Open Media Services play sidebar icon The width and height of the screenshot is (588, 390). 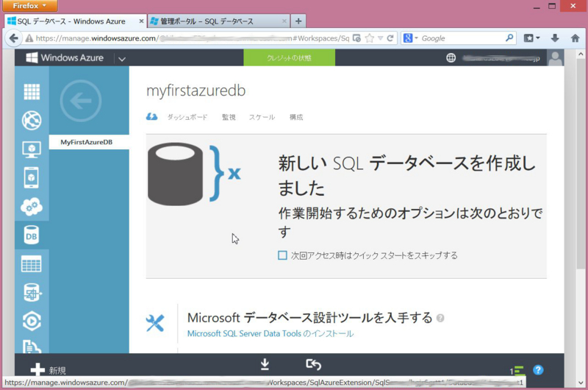[32, 322]
